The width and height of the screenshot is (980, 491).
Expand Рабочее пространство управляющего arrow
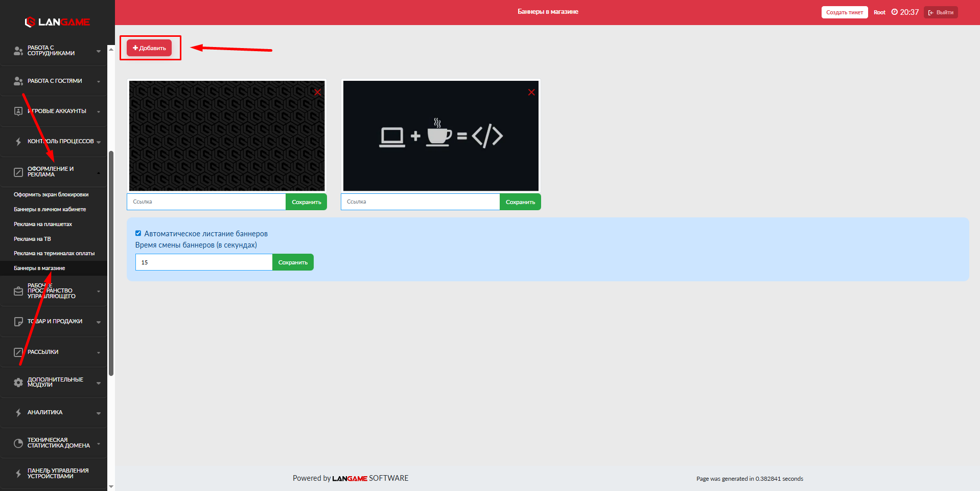tap(99, 292)
